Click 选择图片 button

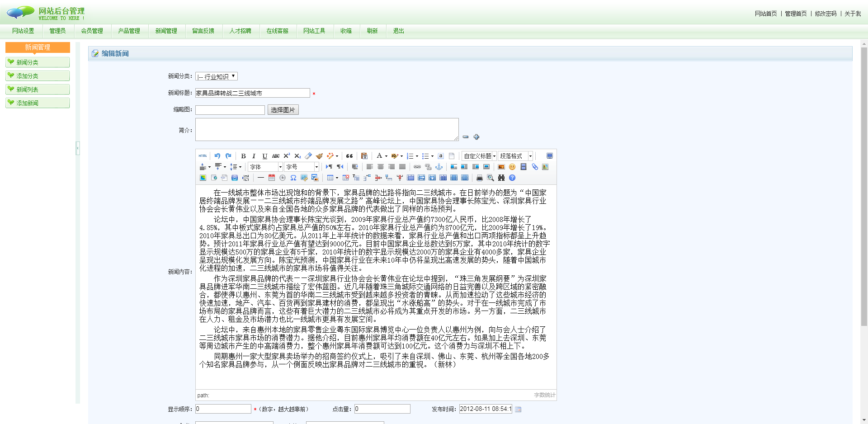point(283,110)
